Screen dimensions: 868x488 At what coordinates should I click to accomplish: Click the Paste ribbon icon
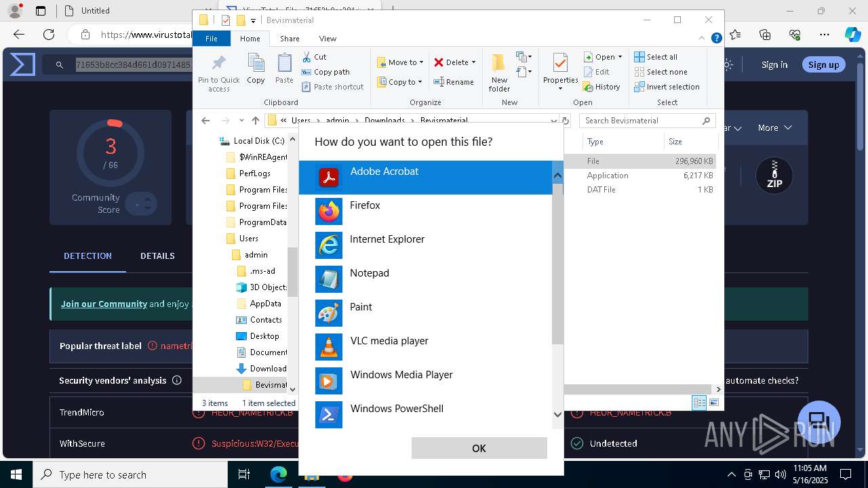point(284,69)
